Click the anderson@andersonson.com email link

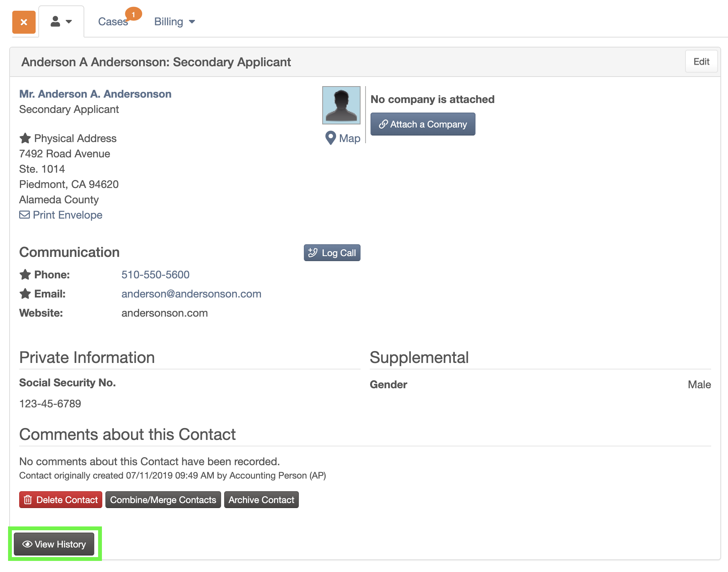[191, 294]
